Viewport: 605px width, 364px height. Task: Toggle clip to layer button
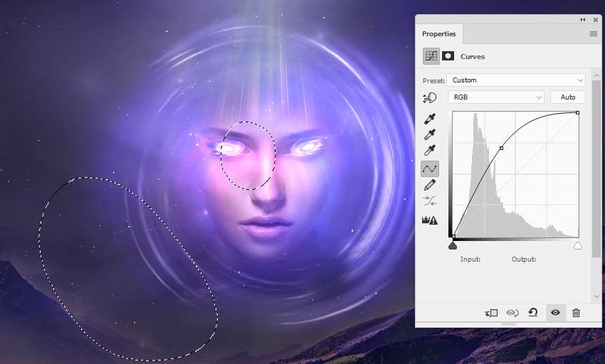point(491,313)
